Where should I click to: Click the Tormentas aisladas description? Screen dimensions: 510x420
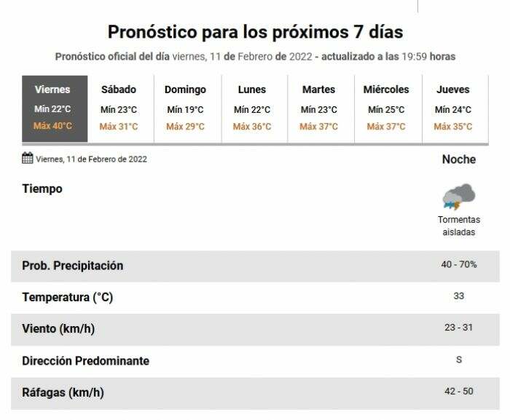click(458, 226)
